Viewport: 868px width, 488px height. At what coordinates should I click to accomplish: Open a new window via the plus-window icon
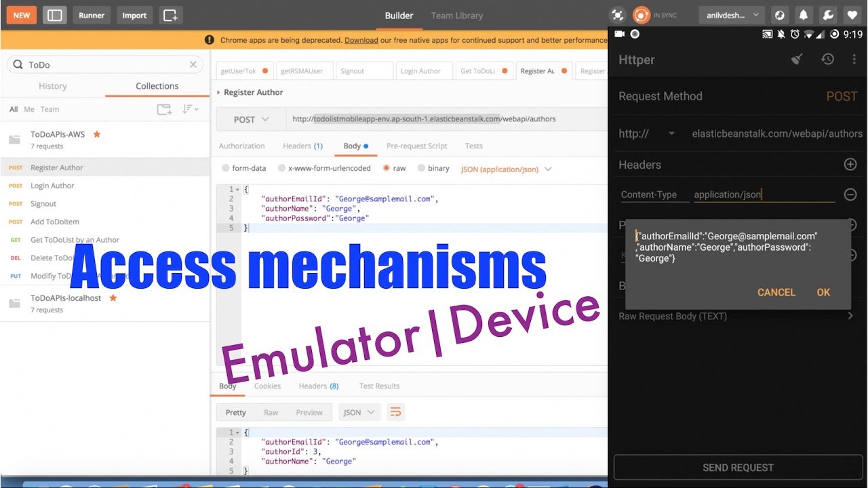[x=170, y=15]
